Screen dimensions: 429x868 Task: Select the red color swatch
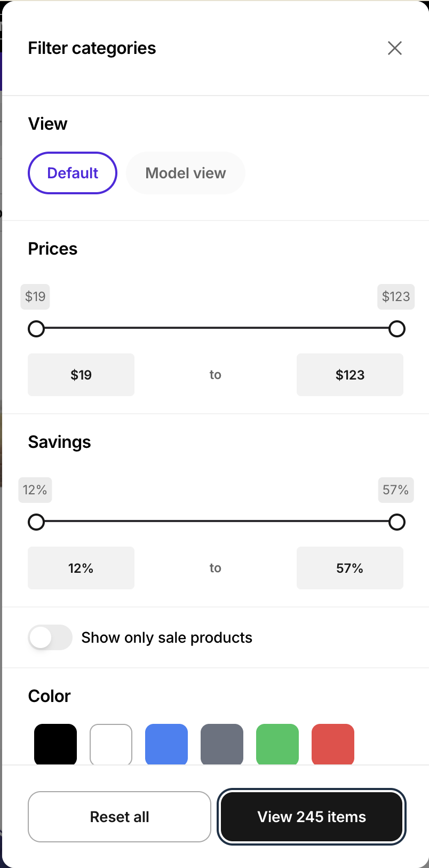(333, 744)
